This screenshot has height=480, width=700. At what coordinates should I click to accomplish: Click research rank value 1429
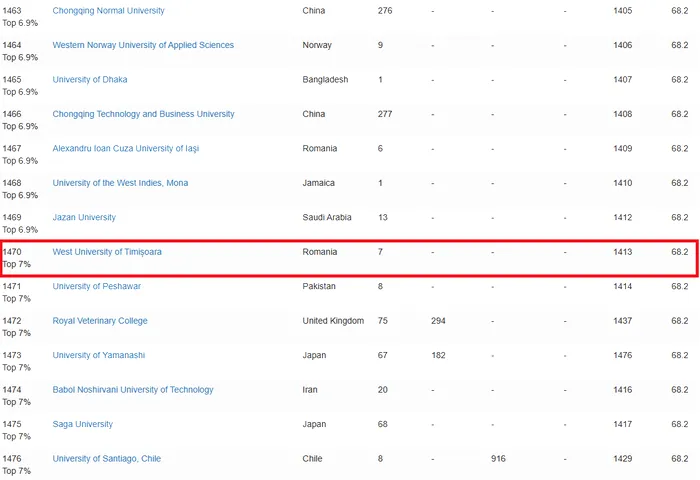click(623, 459)
